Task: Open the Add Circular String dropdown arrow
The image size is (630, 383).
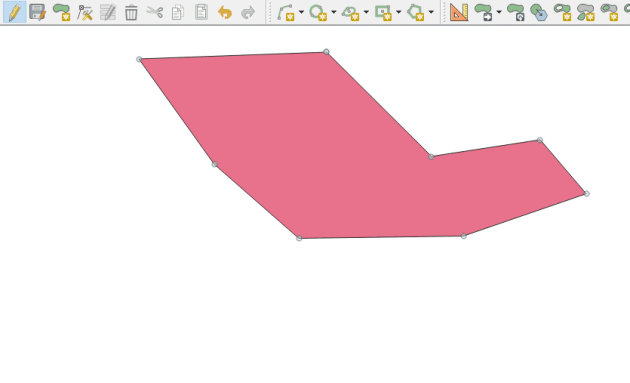Action: pyautogui.click(x=301, y=12)
